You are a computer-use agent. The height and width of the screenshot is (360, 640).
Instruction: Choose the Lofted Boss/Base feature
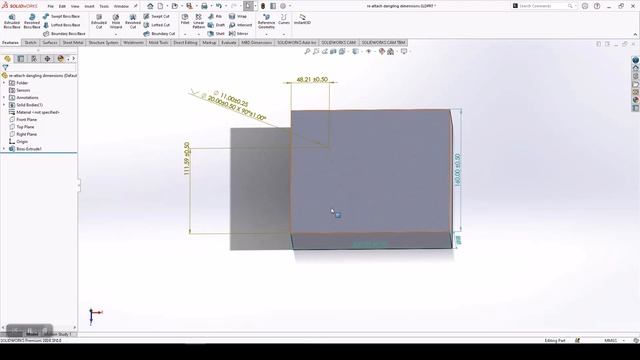point(61,25)
